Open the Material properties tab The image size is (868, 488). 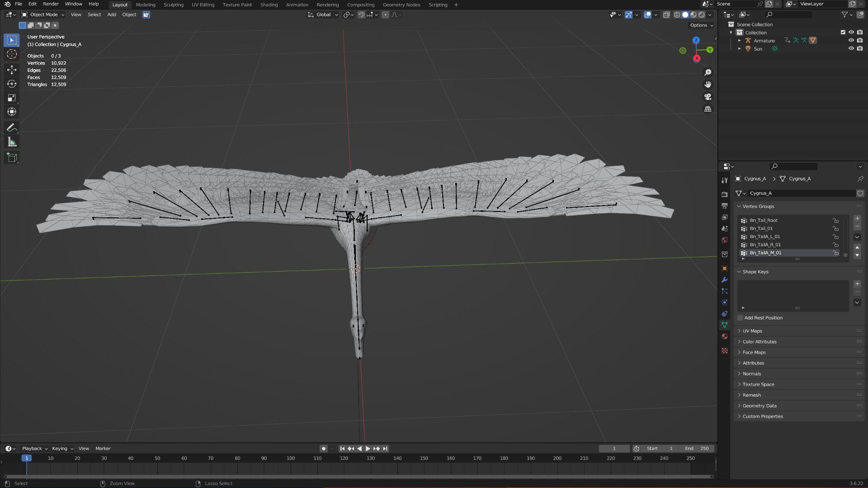point(725,336)
